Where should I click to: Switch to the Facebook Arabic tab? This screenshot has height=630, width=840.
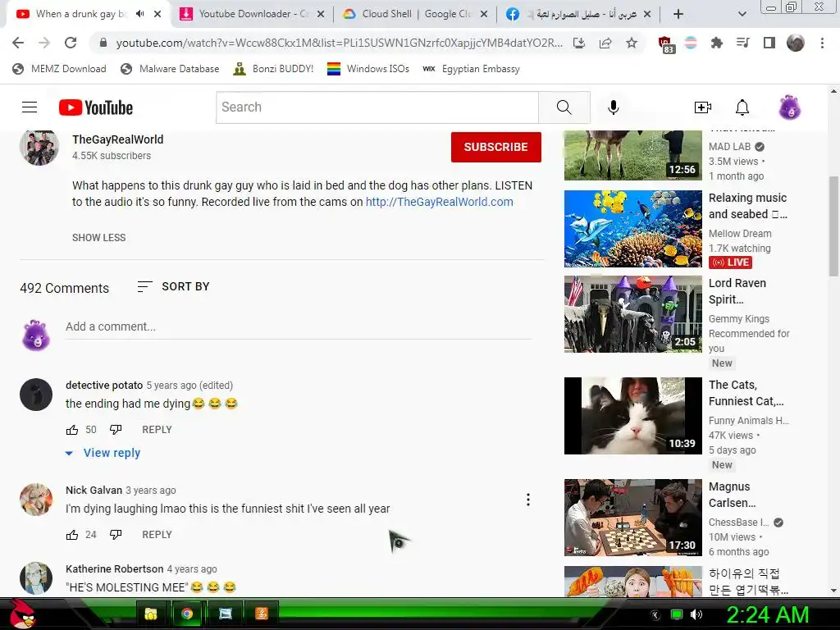pyautogui.click(x=578, y=14)
